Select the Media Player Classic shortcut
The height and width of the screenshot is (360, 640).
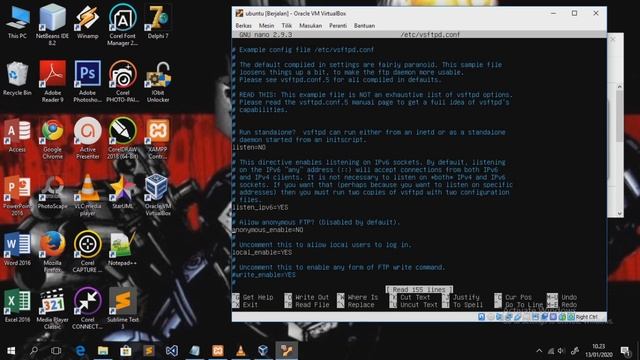click(52, 309)
